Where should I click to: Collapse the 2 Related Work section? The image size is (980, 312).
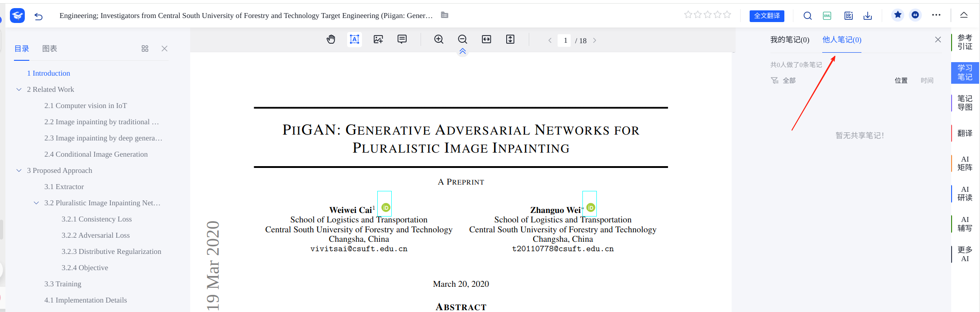19,90
